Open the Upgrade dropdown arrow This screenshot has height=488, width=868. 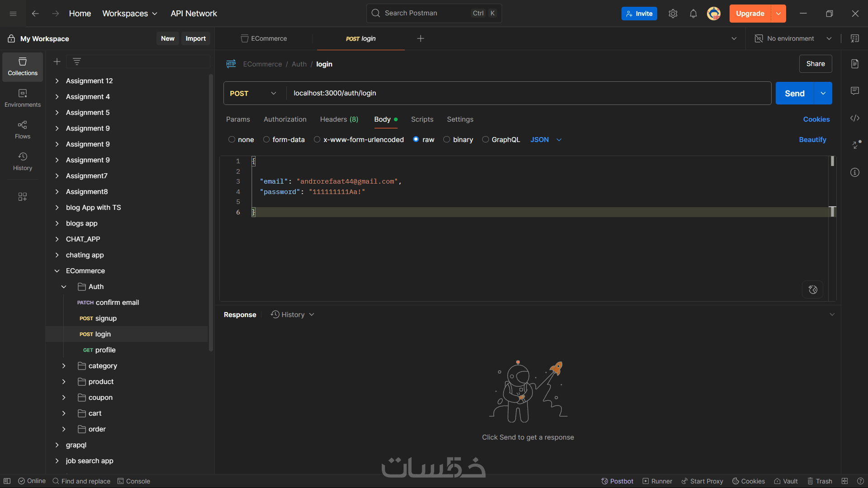tap(778, 14)
